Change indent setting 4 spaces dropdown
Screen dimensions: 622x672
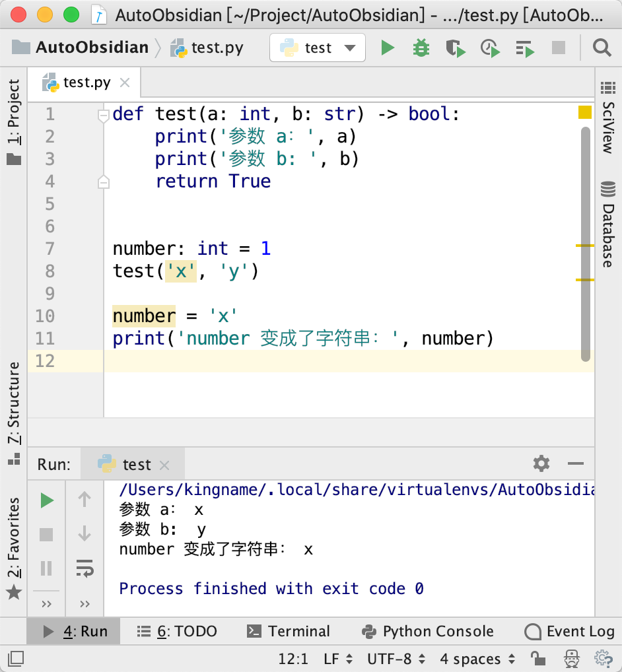click(477, 659)
